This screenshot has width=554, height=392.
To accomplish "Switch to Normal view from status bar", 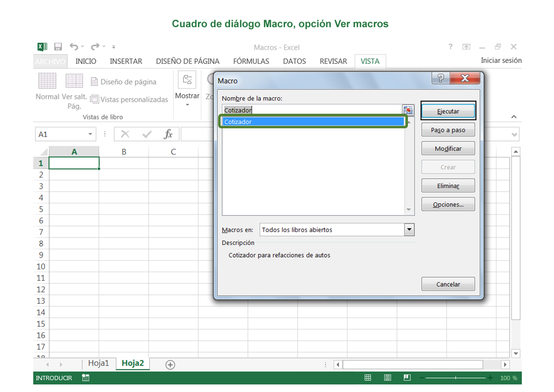I will [368, 378].
